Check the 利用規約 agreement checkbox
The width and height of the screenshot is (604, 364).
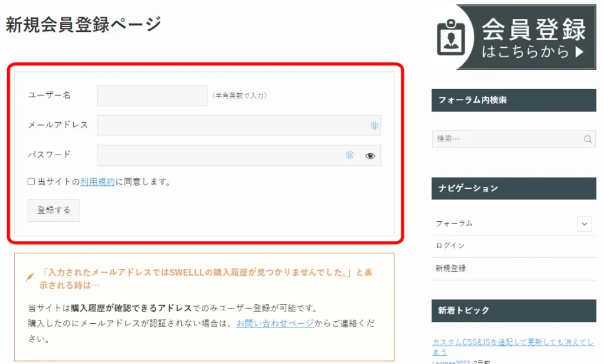pyautogui.click(x=31, y=182)
